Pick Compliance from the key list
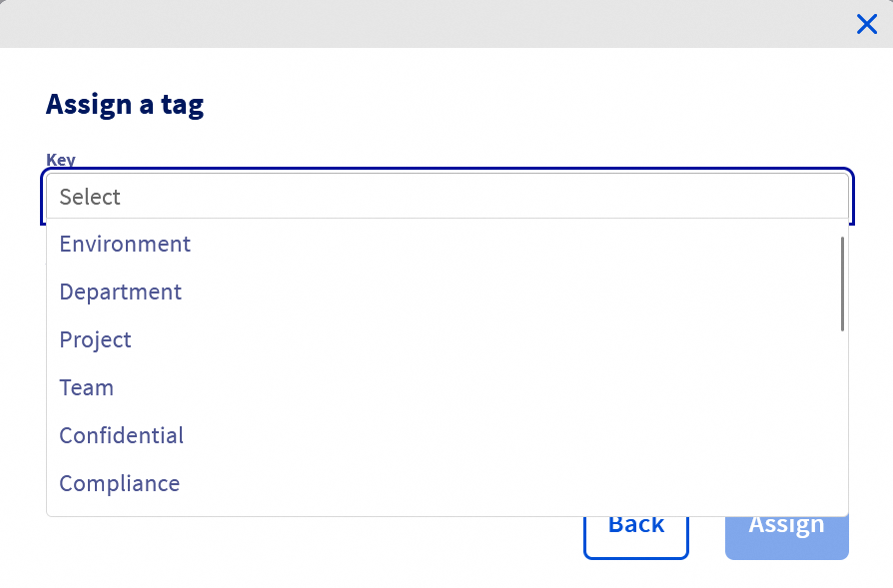The height and width of the screenshot is (588, 893). [x=119, y=483]
